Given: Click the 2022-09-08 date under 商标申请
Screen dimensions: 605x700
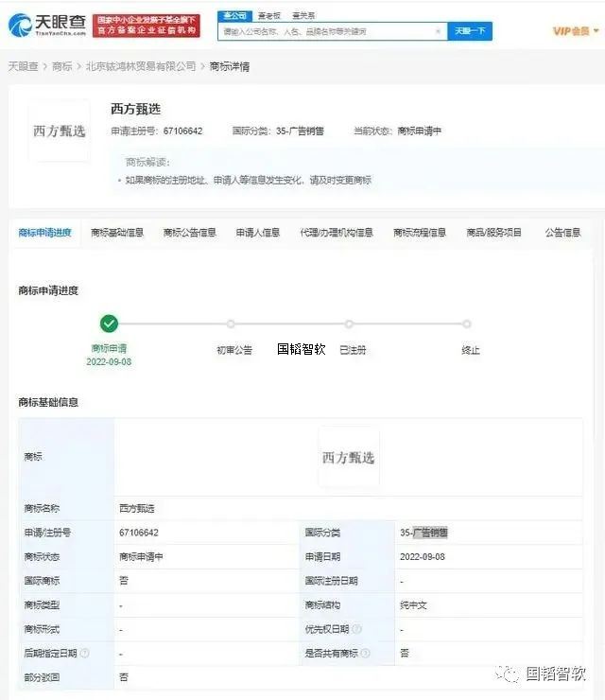Looking at the screenshot, I should coord(109,361).
